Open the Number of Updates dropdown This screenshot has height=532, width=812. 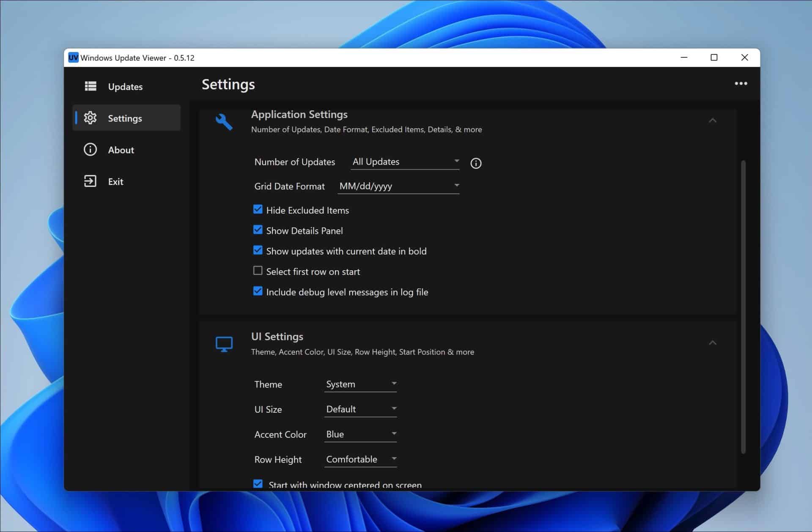coord(405,162)
